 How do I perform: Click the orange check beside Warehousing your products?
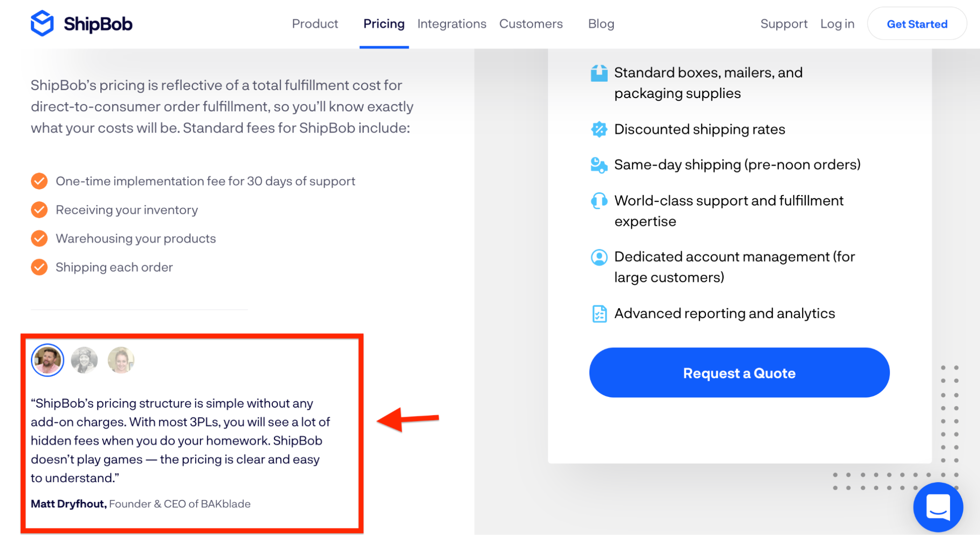(x=39, y=239)
